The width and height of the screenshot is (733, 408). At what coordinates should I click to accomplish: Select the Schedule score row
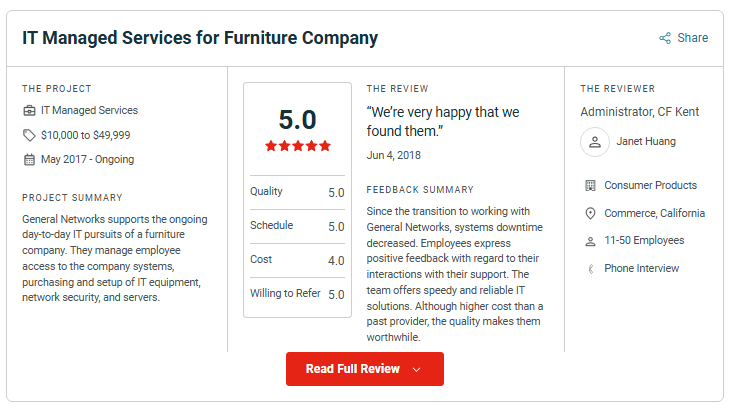[297, 226]
